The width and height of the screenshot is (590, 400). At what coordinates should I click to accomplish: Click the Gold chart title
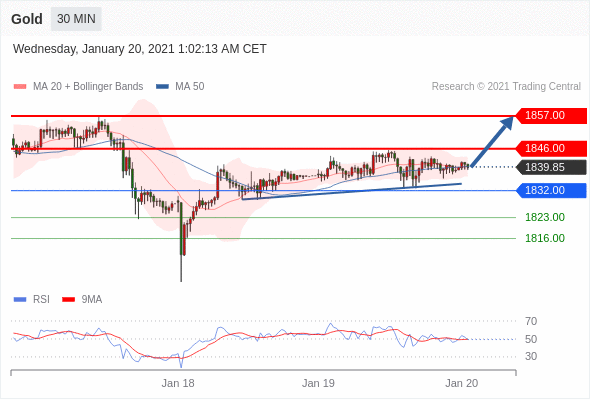coord(27,19)
